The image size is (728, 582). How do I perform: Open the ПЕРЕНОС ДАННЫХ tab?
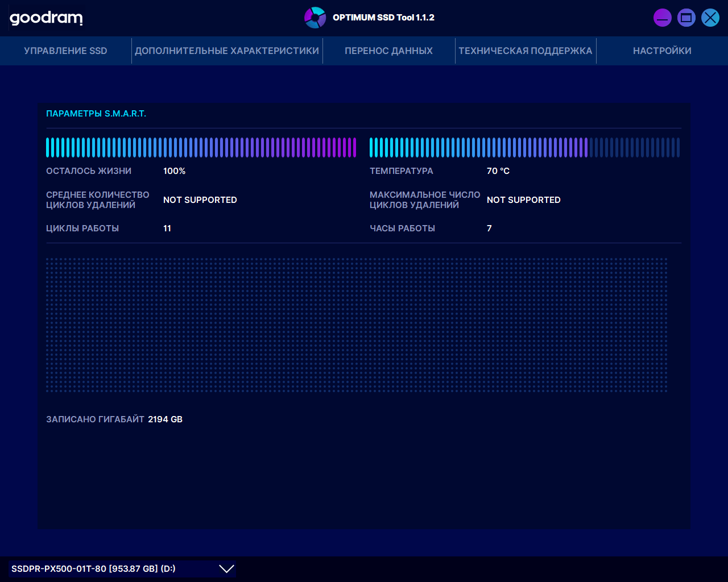[x=388, y=51]
